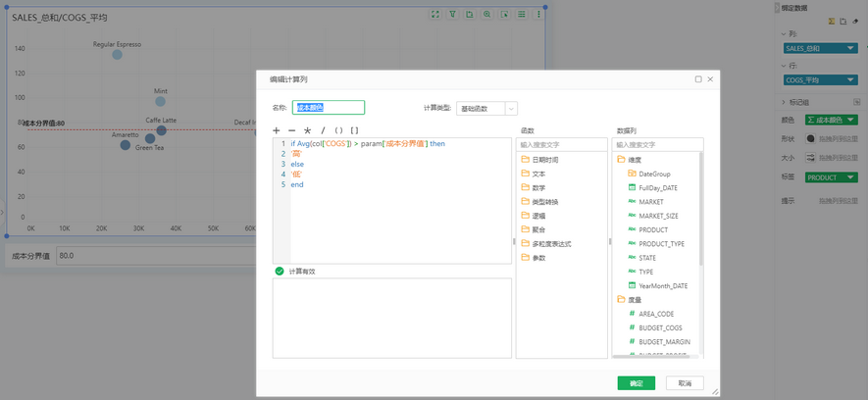Expand the 标记组 section

[x=784, y=102]
